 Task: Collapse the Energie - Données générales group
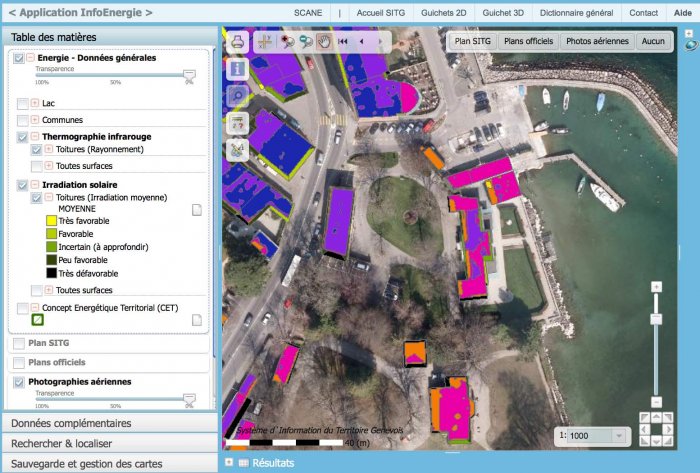30,58
